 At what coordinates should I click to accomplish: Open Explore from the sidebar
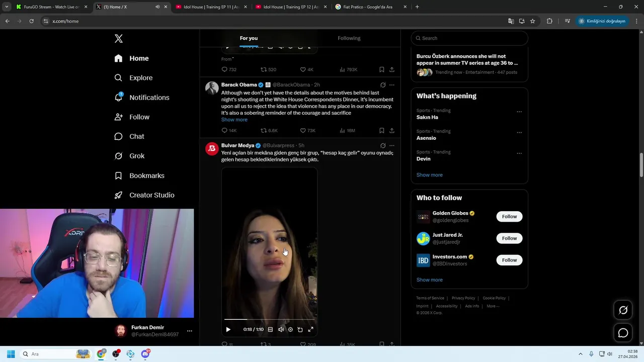[x=133, y=78]
